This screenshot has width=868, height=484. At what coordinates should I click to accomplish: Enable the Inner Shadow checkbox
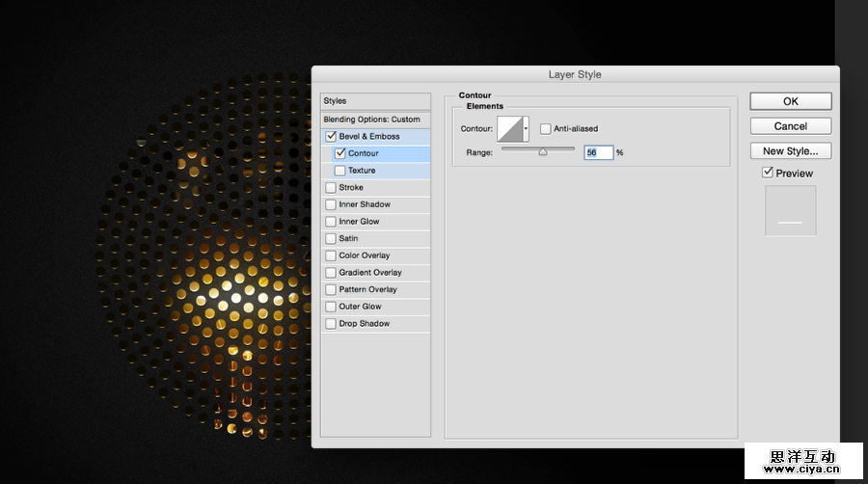[332, 204]
